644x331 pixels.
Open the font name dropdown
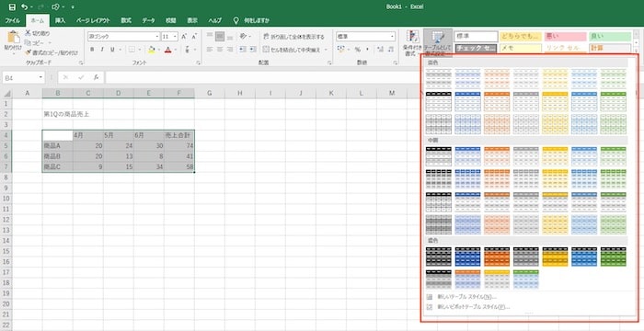point(157,37)
